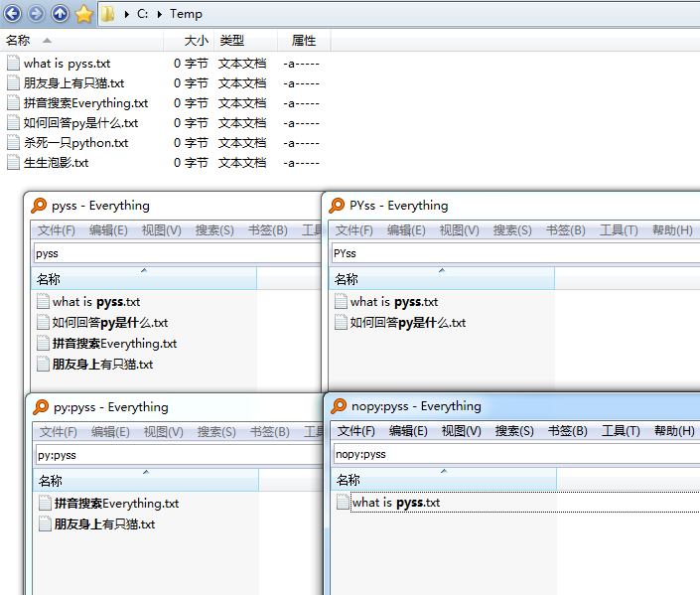The width and height of the screenshot is (700, 595).
Task: Expand the arrow before Temp in address bar
Action: pos(161,14)
